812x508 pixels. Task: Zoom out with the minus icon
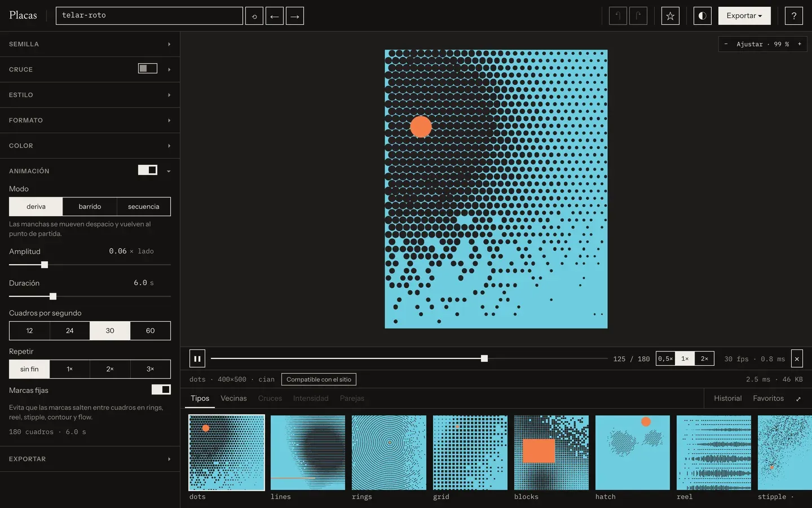[726, 44]
